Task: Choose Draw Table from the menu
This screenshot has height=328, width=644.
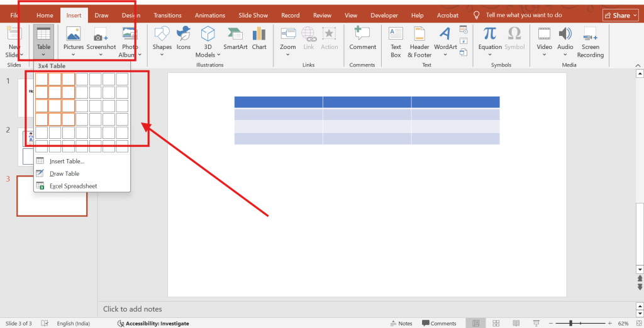Action: pyautogui.click(x=64, y=173)
